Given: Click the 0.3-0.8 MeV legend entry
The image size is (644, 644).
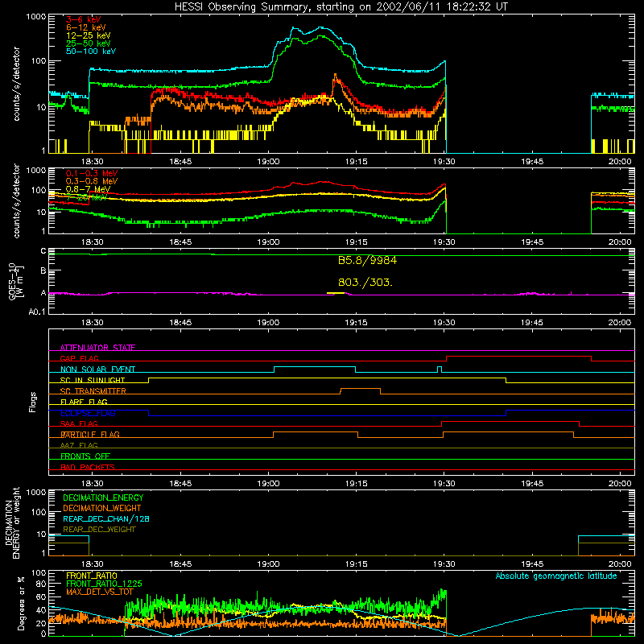Looking at the screenshot, I should [x=92, y=181].
